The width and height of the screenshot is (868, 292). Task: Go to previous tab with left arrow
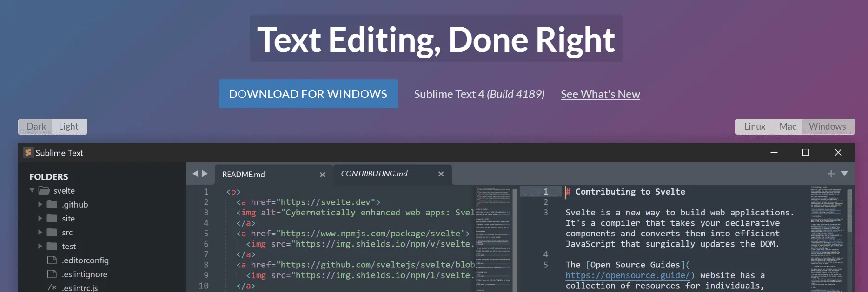coord(195,174)
